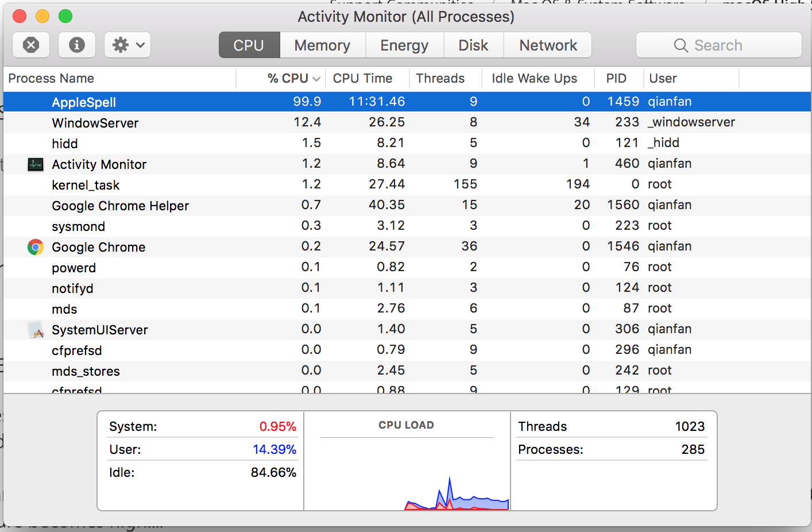
Task: Click the AppleSpell PID 1459
Action: (x=623, y=102)
